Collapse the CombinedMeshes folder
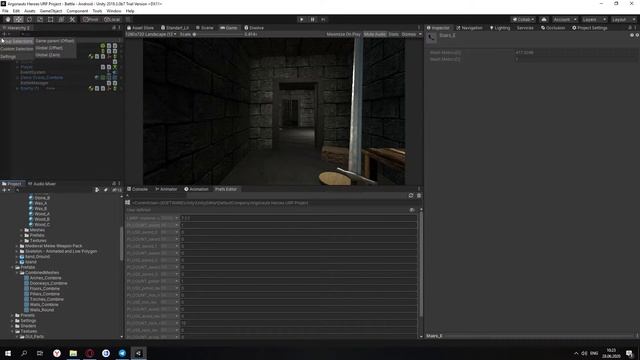 point(17,273)
